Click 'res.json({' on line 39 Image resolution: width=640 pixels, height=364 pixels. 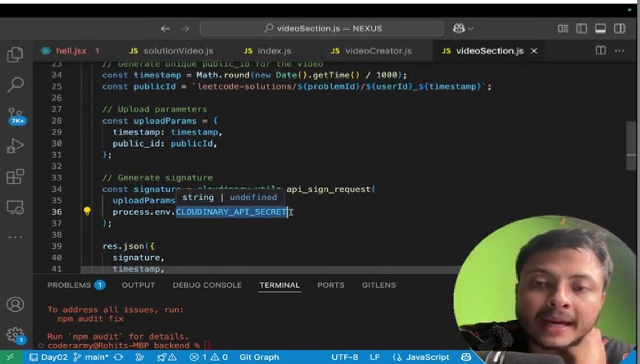click(x=128, y=246)
